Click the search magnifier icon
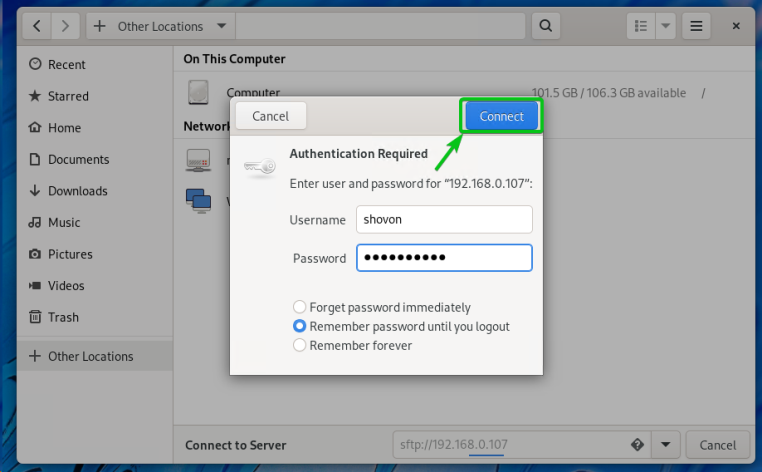Screen dimensions: 762x472 [x=546, y=26]
